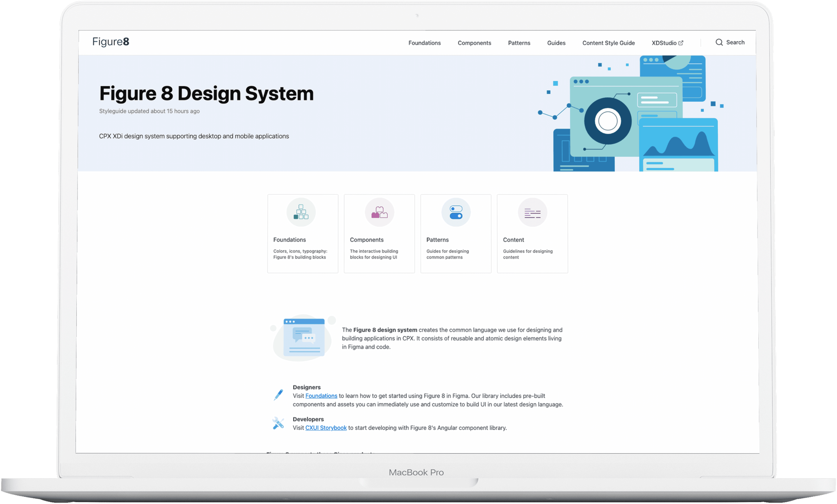Viewport: 837px width, 504px height.
Task: Click the XDStudio external link icon
Action: (x=681, y=43)
